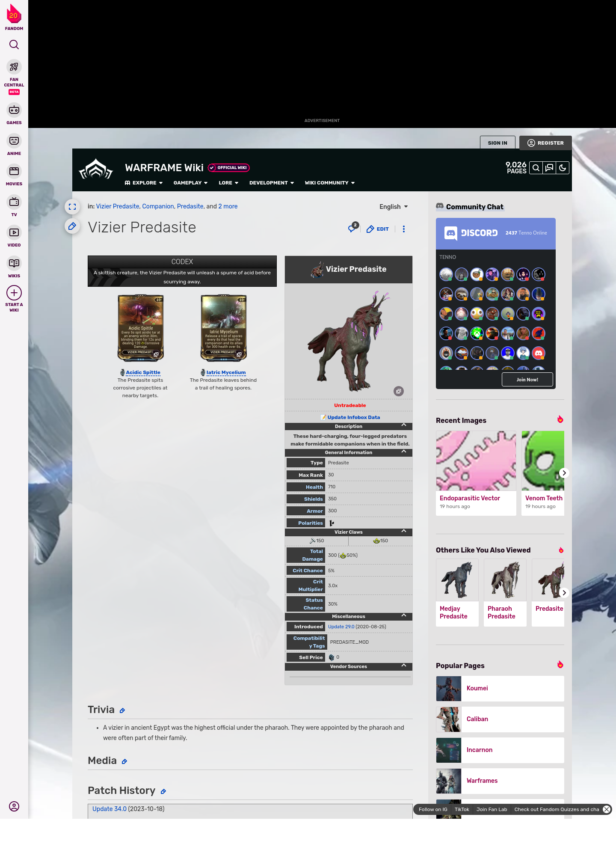Screen dimensions: 616x856
Task: Edit the Media section
Action: point(124,761)
